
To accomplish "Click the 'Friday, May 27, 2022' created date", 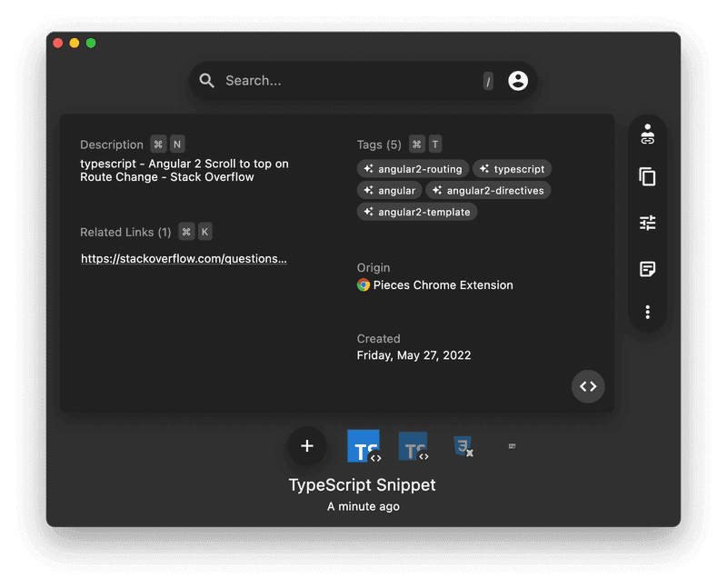I will (413, 355).
